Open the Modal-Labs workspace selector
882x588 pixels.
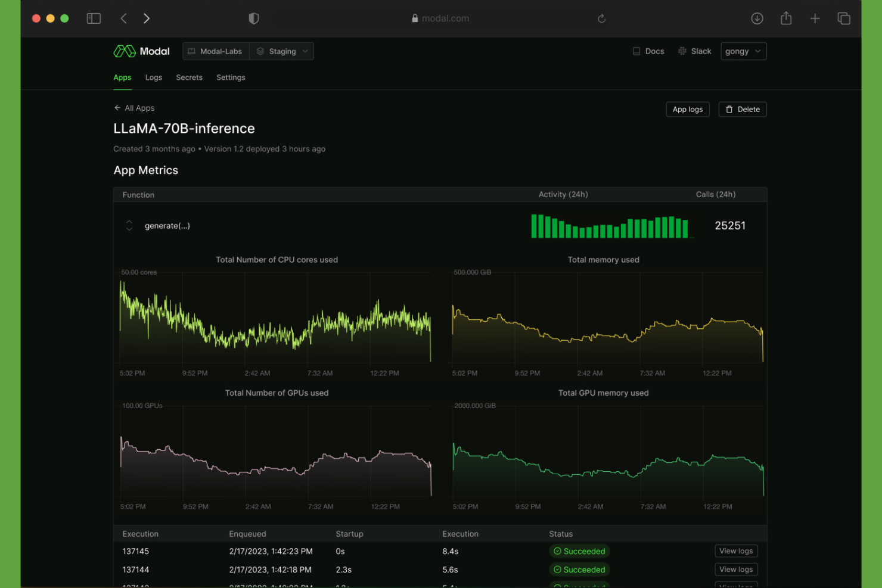coord(216,51)
